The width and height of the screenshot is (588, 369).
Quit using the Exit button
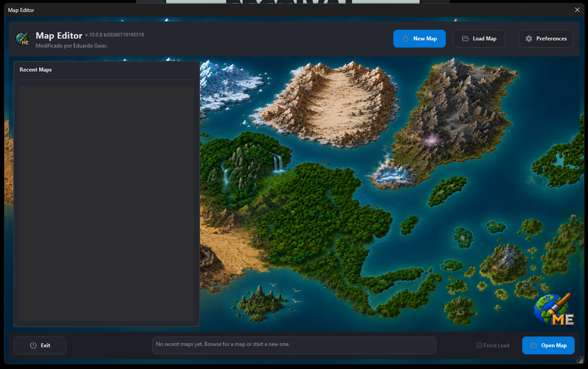40,345
